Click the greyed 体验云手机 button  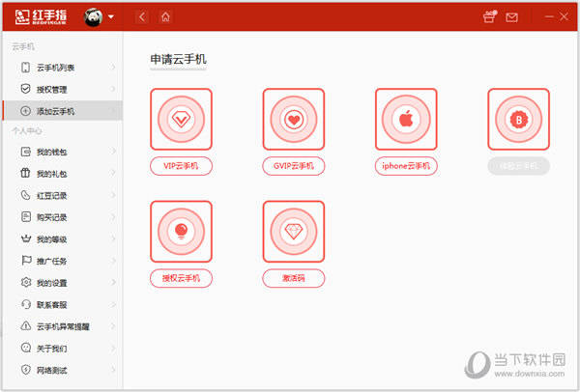[518, 166]
